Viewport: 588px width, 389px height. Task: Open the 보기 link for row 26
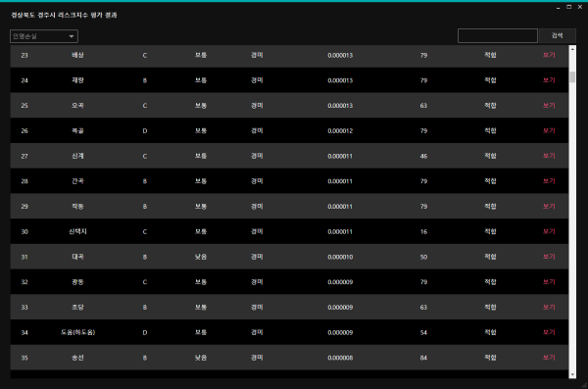pyautogui.click(x=549, y=130)
